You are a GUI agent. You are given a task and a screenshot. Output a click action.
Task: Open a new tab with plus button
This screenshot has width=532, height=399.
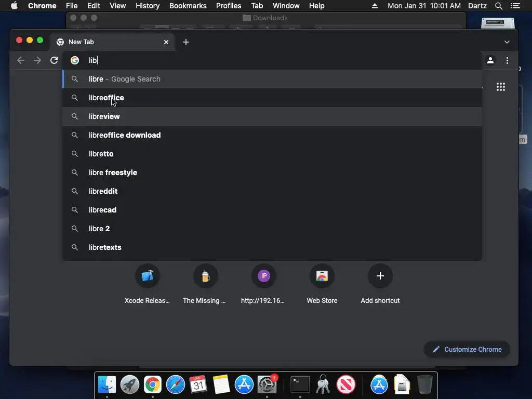[x=186, y=42]
